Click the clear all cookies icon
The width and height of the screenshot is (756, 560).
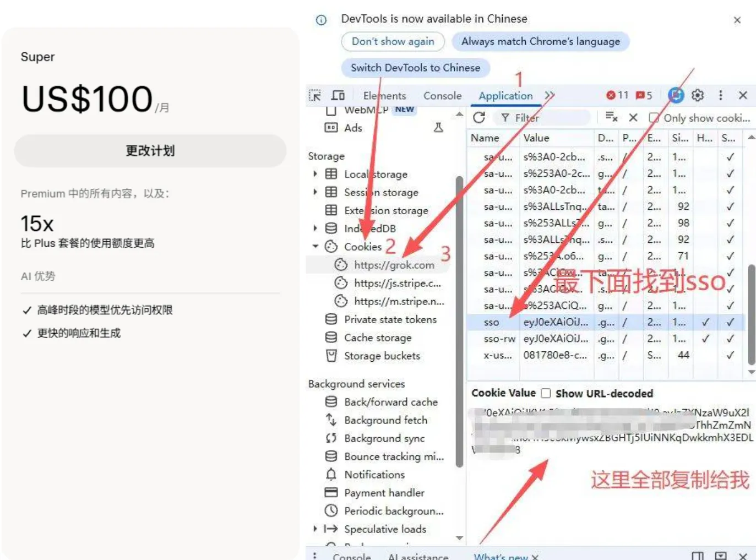[611, 117]
